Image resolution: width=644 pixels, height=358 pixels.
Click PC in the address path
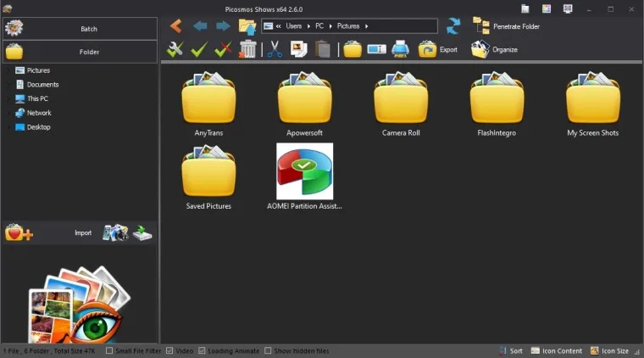point(319,26)
